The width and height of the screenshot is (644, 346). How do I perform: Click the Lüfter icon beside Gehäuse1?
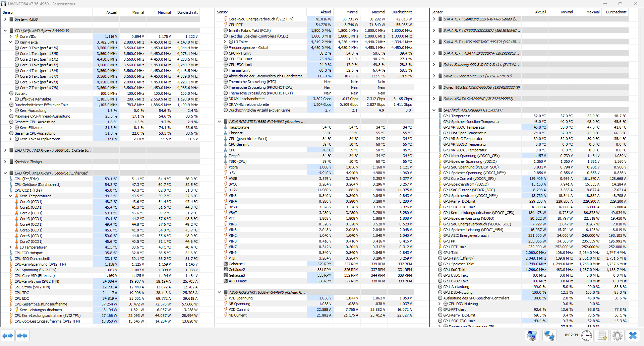[x=226, y=264]
